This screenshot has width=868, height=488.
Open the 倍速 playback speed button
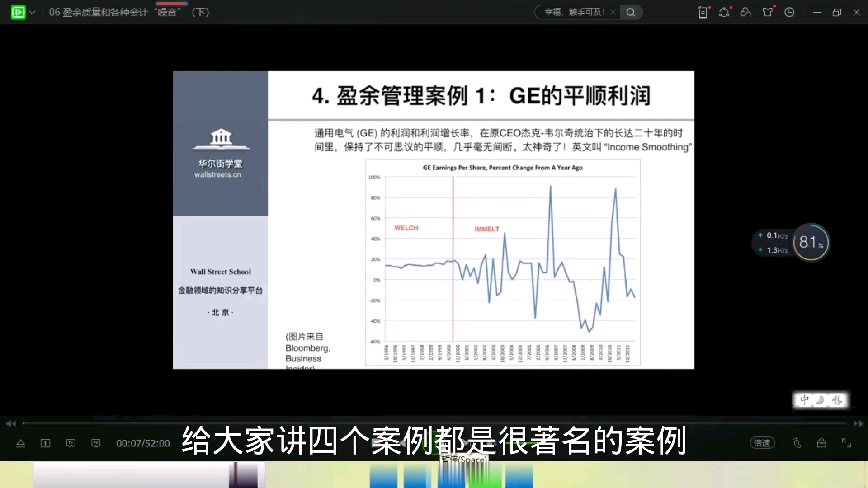(763, 443)
